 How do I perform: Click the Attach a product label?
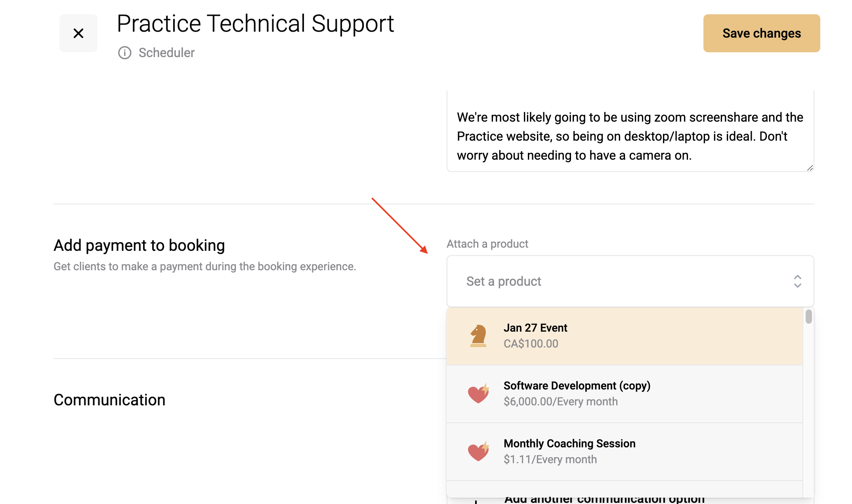click(487, 244)
